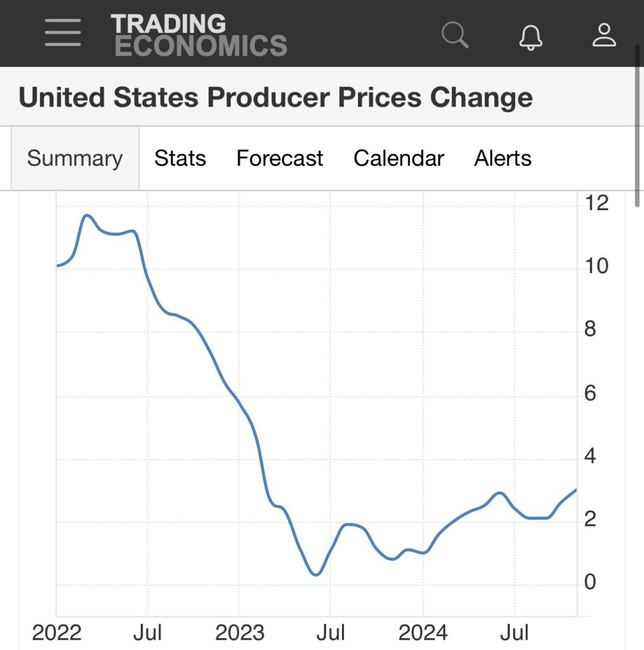This screenshot has width=644, height=650.
Task: Click the chart line's highest peak in 2022
Action: point(87,216)
